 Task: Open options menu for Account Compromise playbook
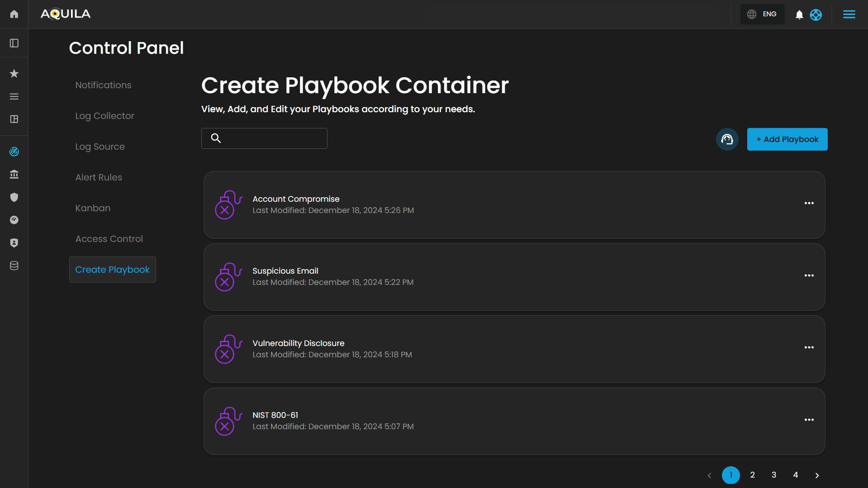pyautogui.click(x=809, y=204)
